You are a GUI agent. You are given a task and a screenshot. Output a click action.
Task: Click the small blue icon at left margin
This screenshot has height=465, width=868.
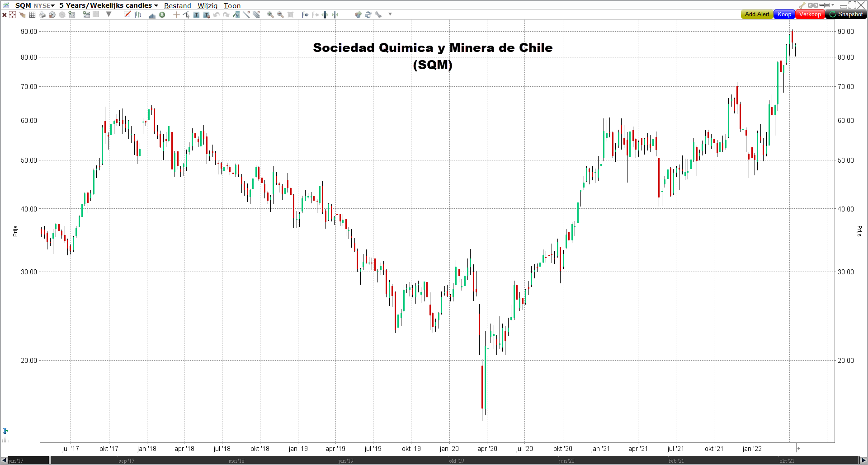(5, 431)
